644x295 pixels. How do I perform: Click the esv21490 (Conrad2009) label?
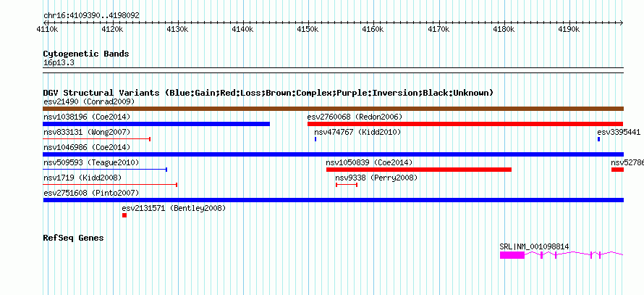pos(89,101)
